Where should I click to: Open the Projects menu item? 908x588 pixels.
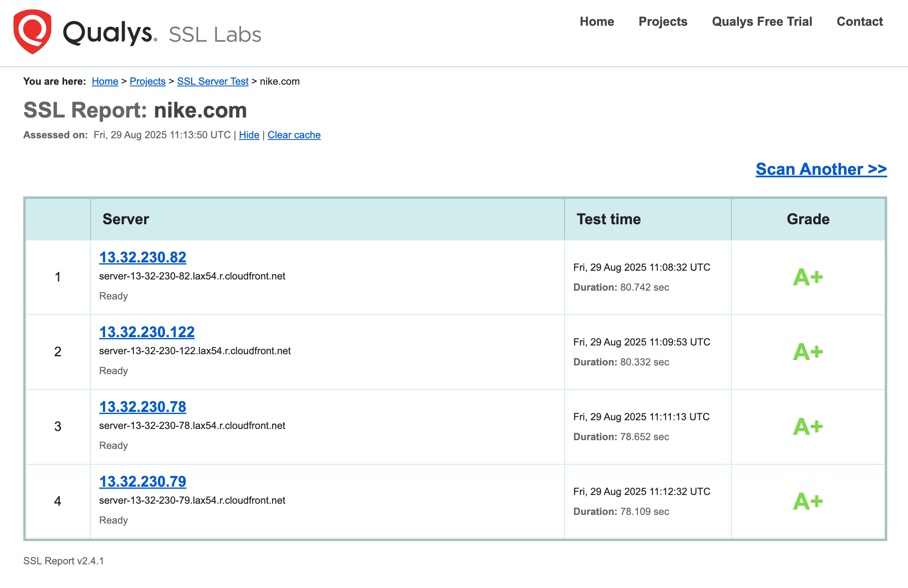click(x=663, y=22)
